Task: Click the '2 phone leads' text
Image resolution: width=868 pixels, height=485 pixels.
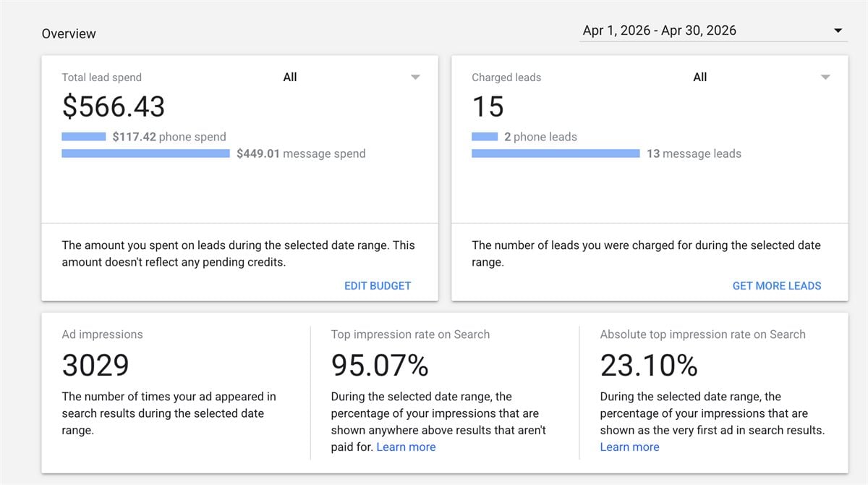Action: coord(540,137)
